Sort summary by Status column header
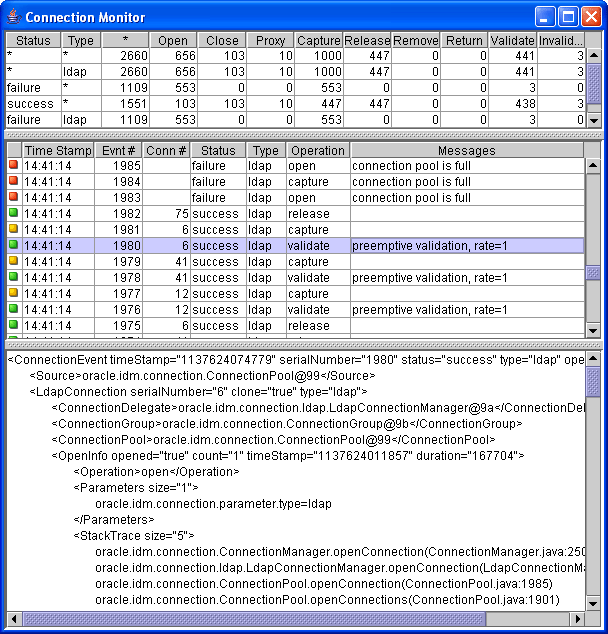The width and height of the screenshot is (608, 634). (33, 40)
